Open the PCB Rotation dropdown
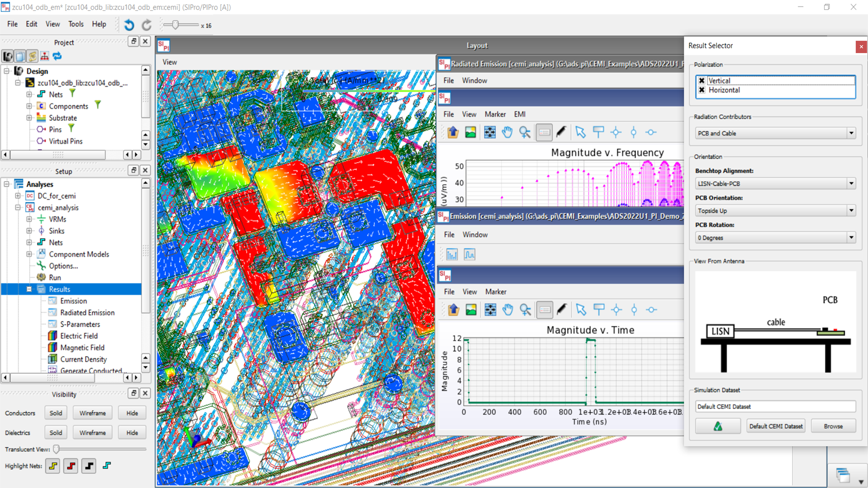Viewport: 868px width, 488px height. (x=775, y=237)
